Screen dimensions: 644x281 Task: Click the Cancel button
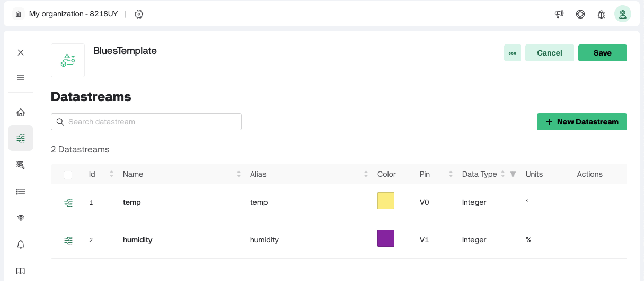[550, 53]
